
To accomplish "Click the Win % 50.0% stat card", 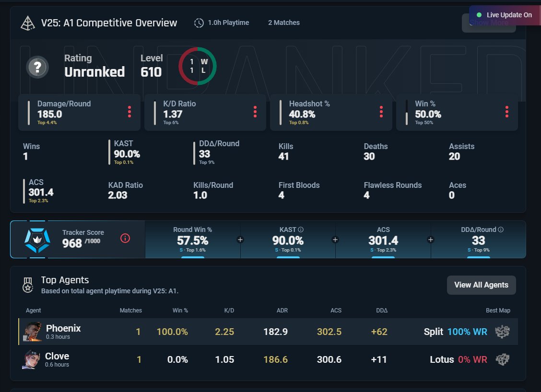I will [x=457, y=113].
